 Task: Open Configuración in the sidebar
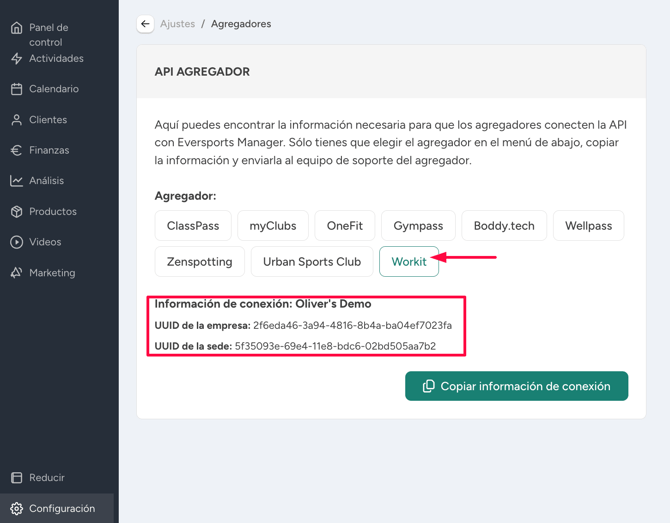point(61,508)
